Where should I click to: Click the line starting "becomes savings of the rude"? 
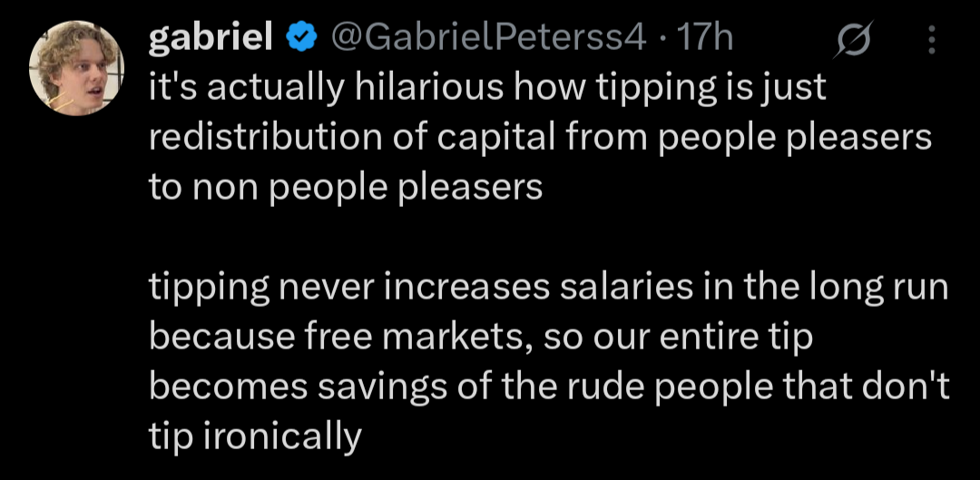[548, 387]
